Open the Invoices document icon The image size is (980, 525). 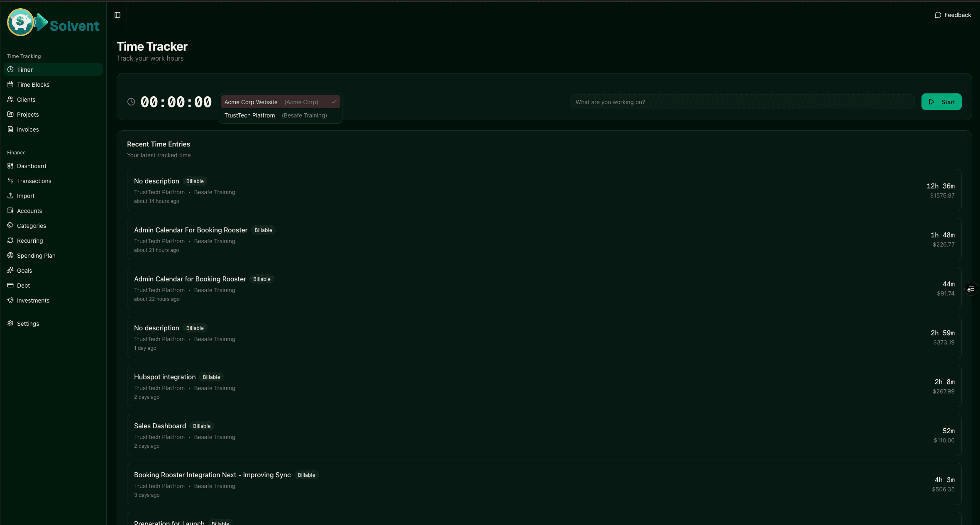coord(11,129)
